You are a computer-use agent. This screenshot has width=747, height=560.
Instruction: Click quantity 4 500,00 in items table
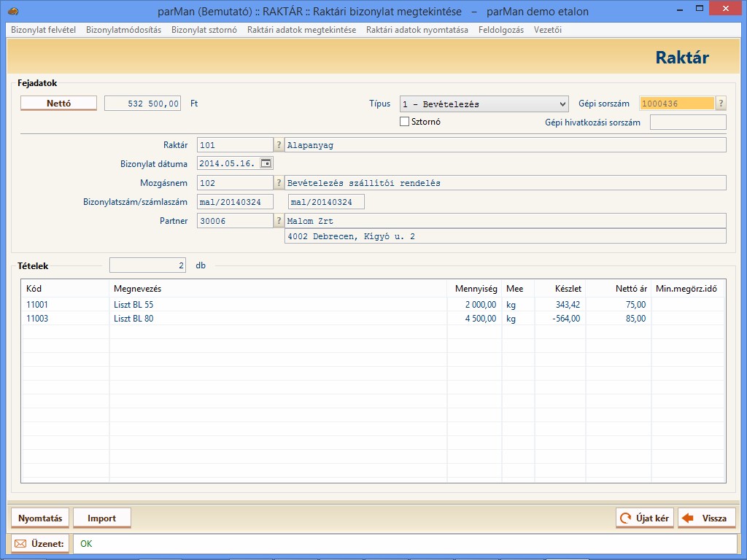click(x=481, y=319)
